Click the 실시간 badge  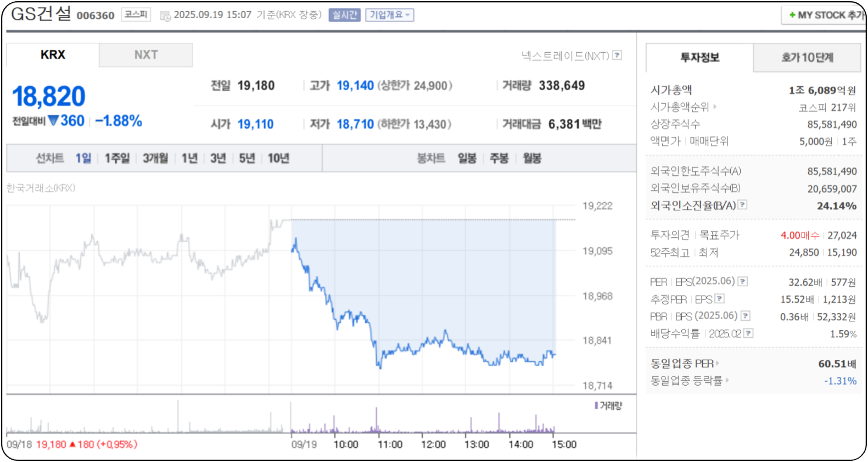pyautogui.click(x=345, y=15)
